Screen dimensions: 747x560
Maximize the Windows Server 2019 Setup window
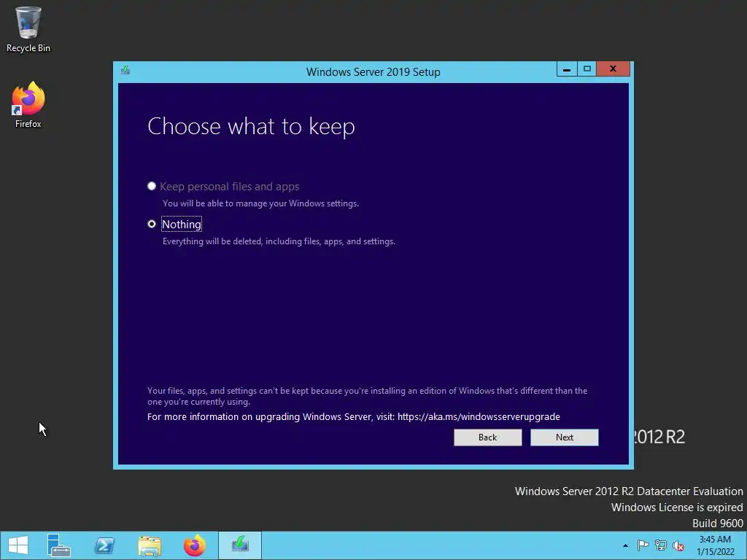pos(587,69)
